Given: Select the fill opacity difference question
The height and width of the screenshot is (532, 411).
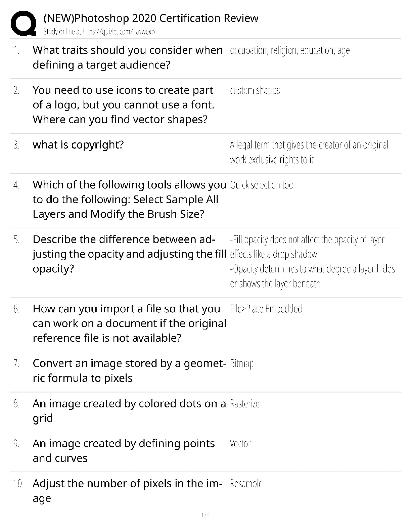Looking at the screenshot, I should point(129,254).
